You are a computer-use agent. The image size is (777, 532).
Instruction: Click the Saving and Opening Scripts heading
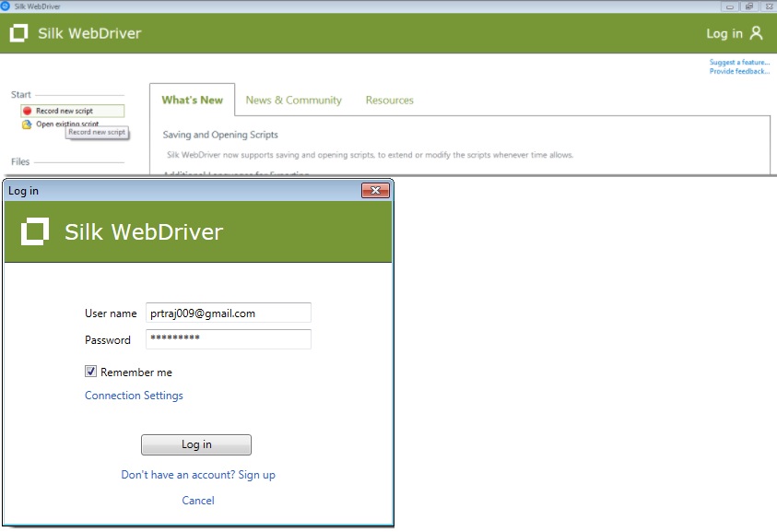[220, 135]
